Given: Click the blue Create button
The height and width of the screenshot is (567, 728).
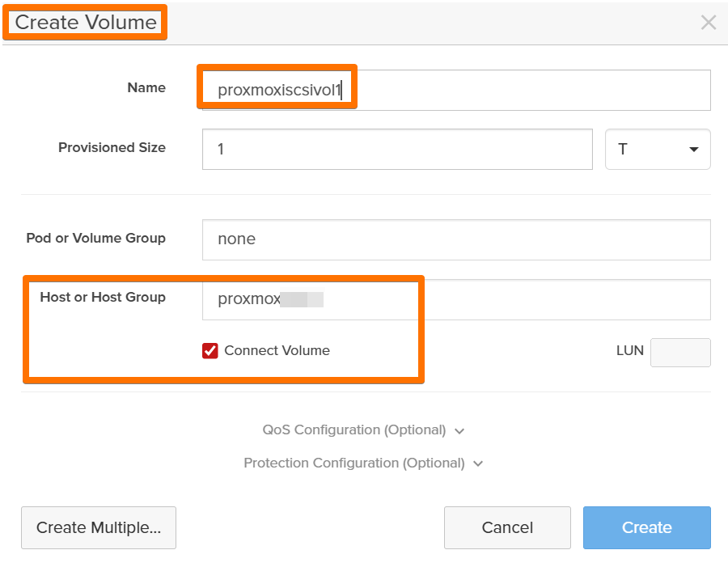Looking at the screenshot, I should [646, 527].
